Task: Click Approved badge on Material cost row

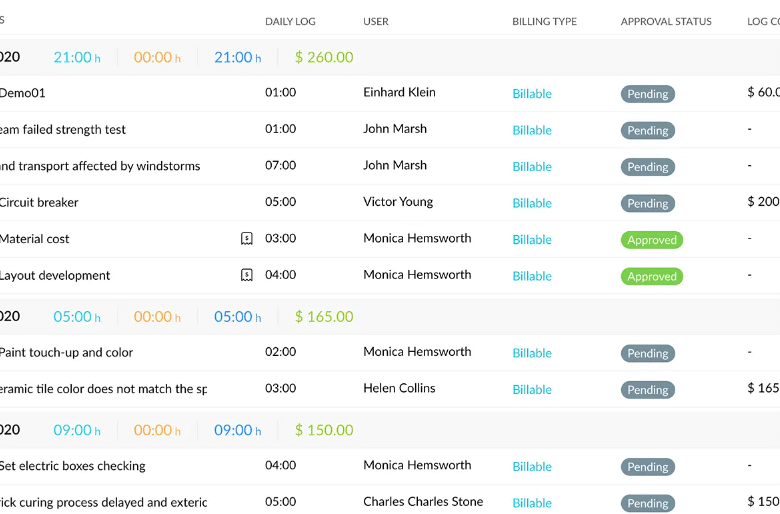Action: pos(652,240)
